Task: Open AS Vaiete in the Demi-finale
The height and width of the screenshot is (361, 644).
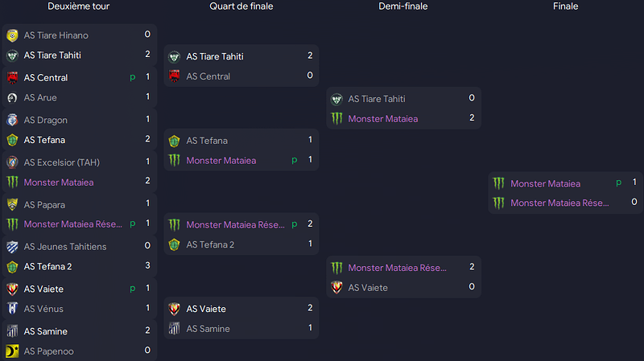Action: pos(368,288)
